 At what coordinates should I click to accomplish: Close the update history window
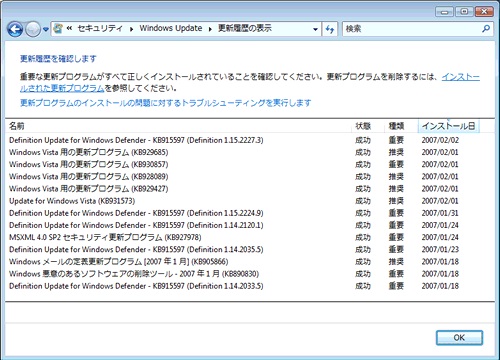[x=484, y=12]
